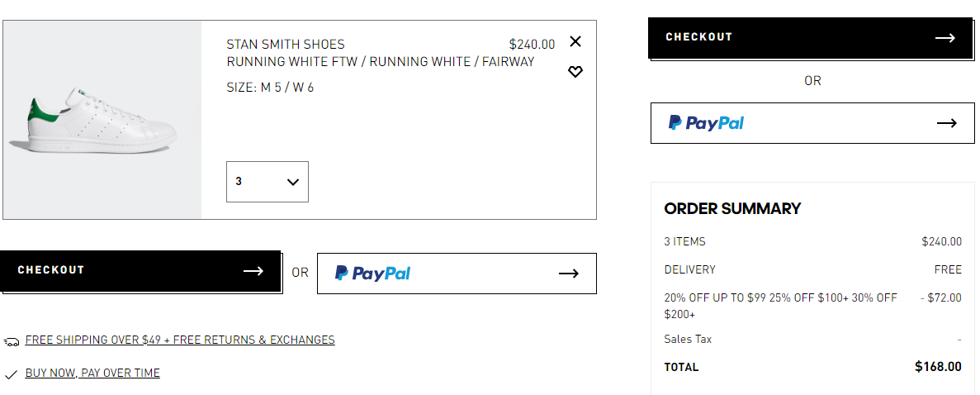Screen dimensions: 980x395
Task: Remove Stan Smith Shoes with X icon
Action: 575,41
